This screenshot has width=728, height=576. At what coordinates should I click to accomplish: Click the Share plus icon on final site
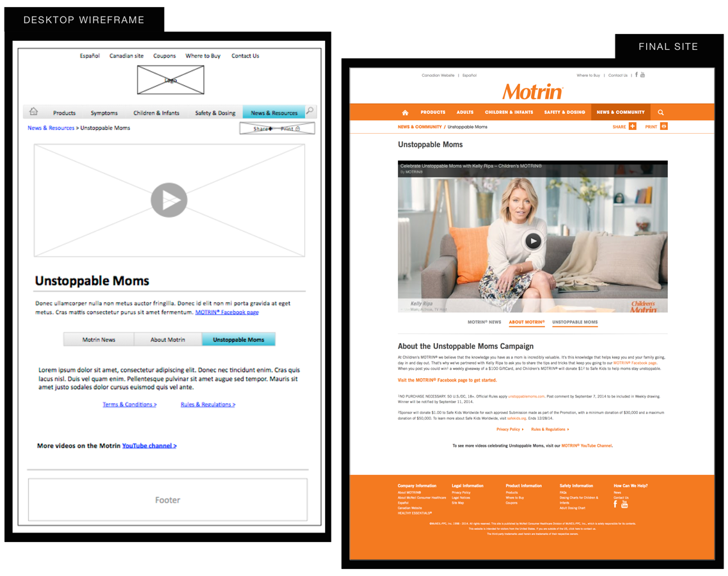click(x=632, y=126)
